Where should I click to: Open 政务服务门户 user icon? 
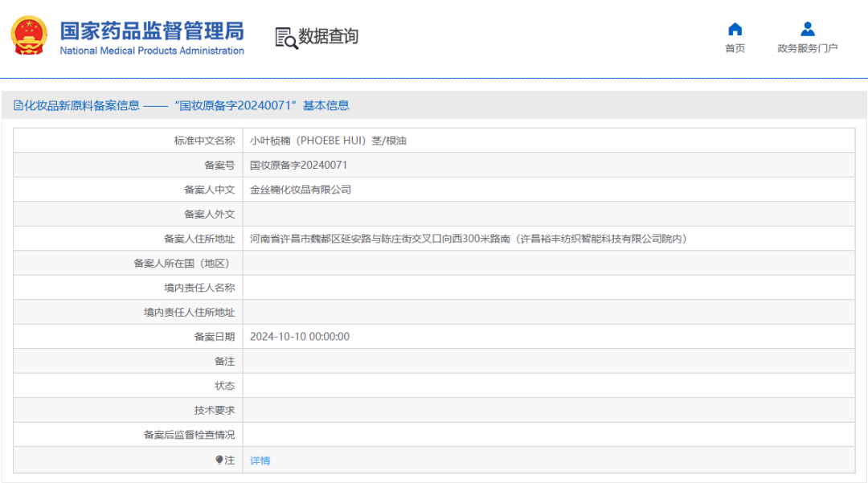coord(807,29)
